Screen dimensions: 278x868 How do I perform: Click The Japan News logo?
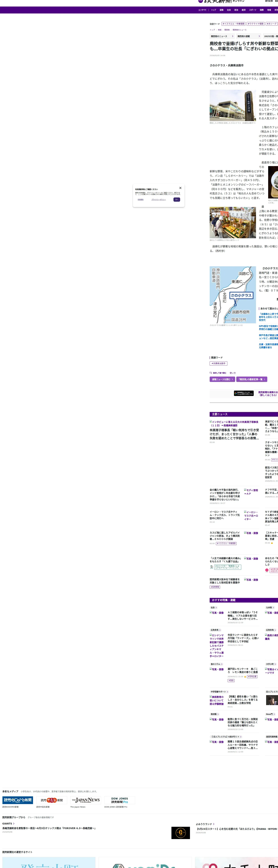click(86, 800)
